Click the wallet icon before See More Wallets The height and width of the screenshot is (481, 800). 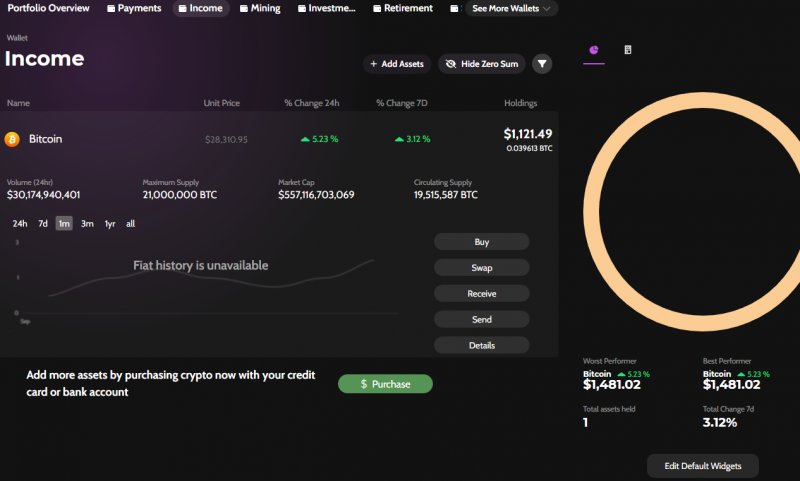click(455, 8)
